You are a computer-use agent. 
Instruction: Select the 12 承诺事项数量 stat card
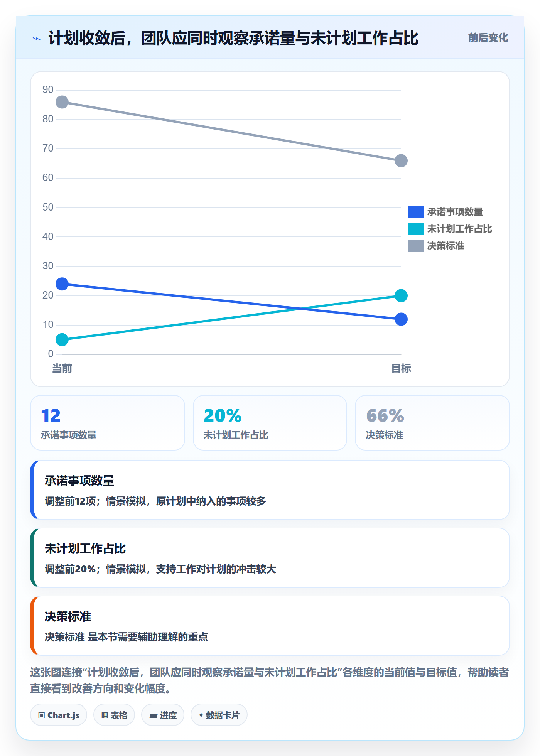108,423
